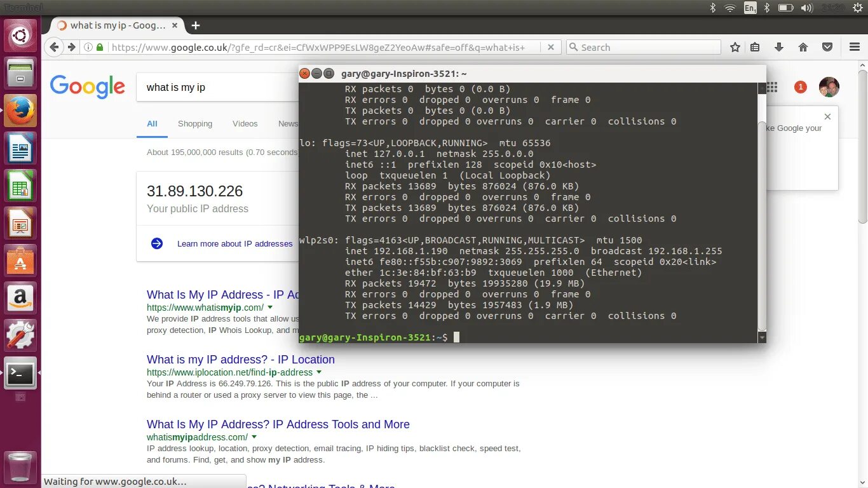Show site information via the info icon

[88, 47]
